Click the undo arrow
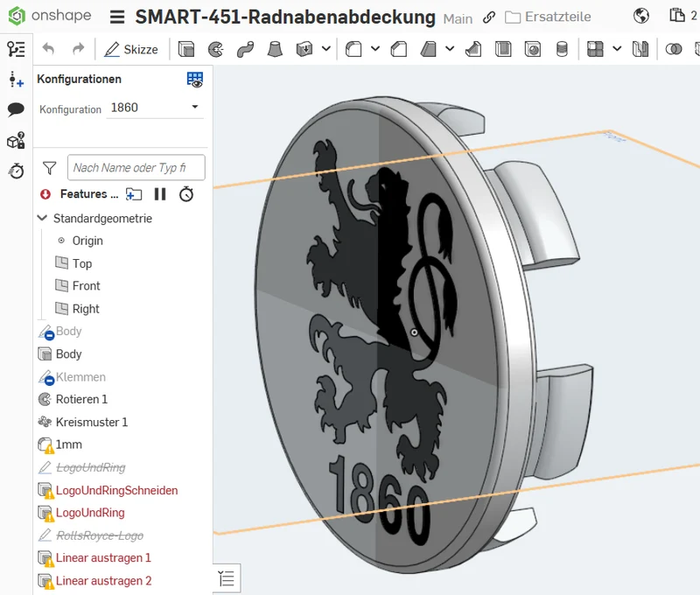 (x=48, y=49)
